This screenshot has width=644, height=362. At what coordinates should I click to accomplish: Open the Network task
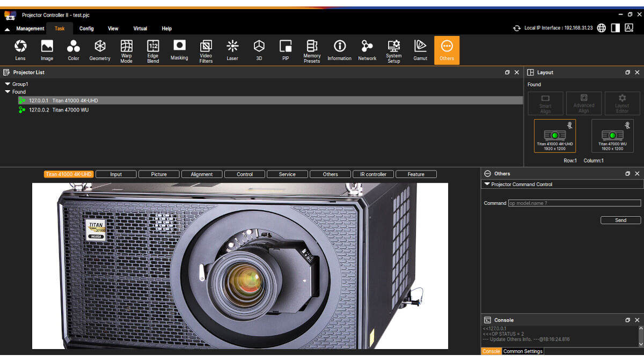pyautogui.click(x=367, y=50)
